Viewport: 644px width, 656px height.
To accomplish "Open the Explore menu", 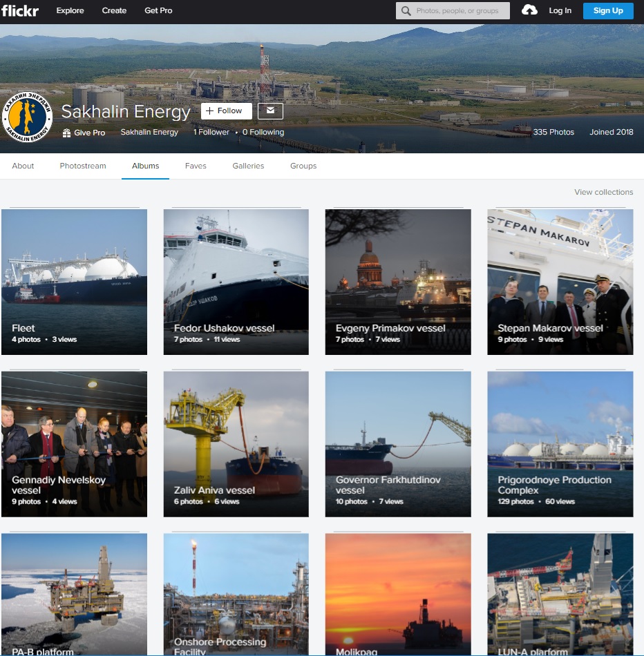I will click(70, 10).
